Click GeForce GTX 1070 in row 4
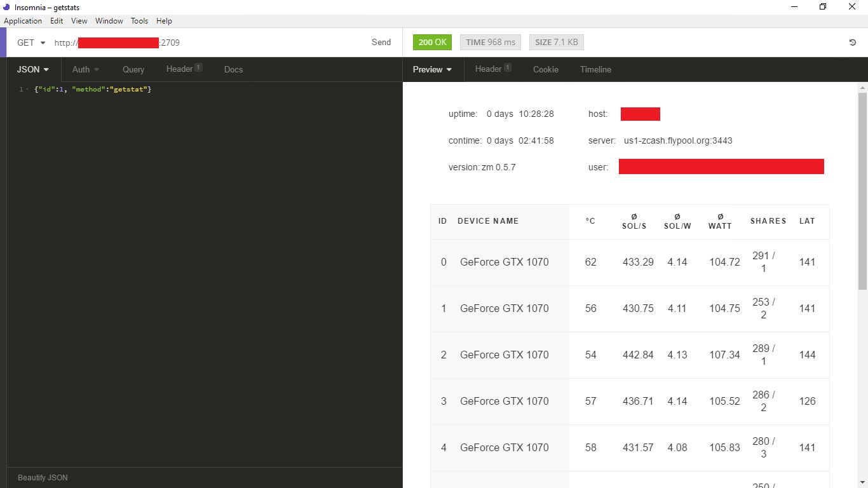868x488 pixels. click(x=505, y=447)
